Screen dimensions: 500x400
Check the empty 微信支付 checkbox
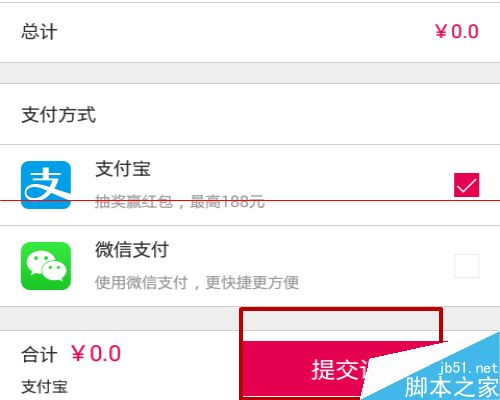466,266
